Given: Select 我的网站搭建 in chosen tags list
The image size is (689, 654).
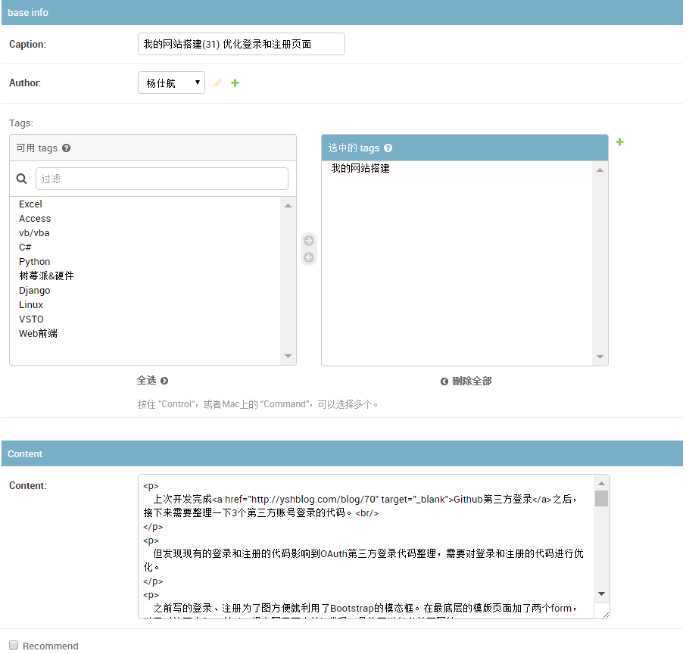Looking at the screenshot, I should [x=360, y=168].
